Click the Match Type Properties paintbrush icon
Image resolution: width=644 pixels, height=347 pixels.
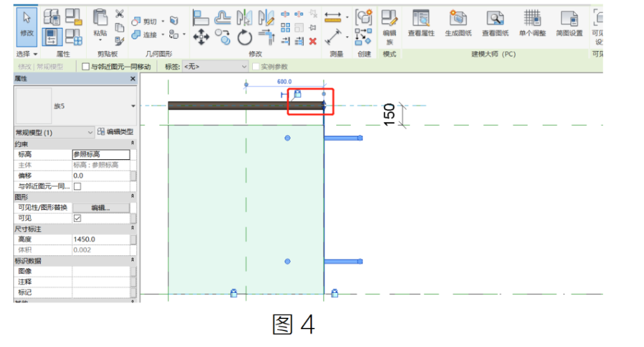click(x=120, y=41)
